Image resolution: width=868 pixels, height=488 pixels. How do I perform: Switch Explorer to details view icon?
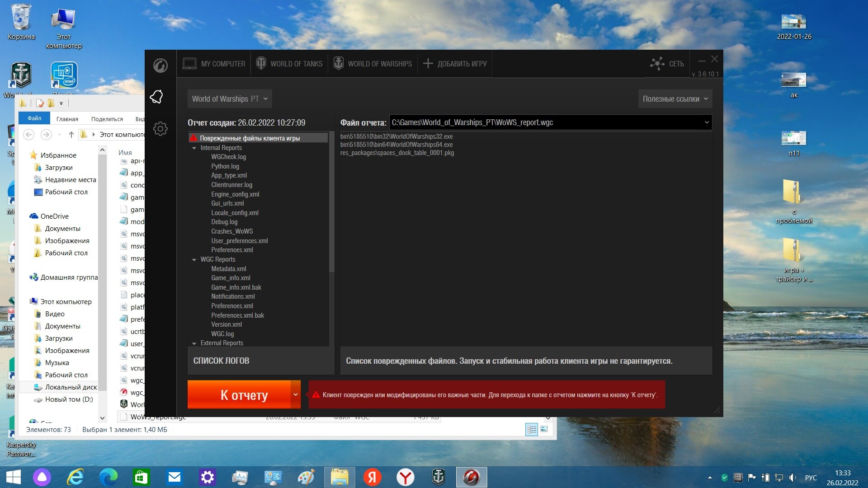click(532, 429)
